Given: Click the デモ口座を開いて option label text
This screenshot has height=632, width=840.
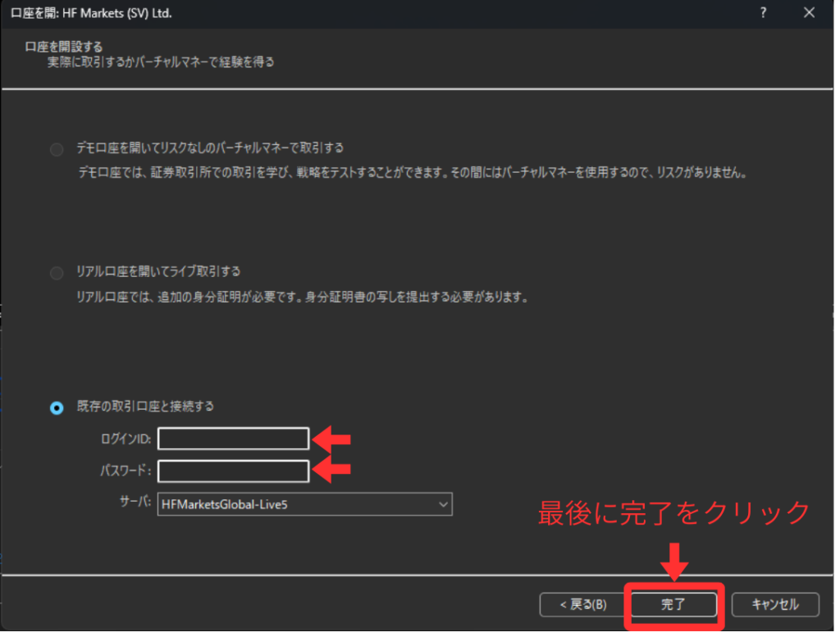Looking at the screenshot, I should pos(210,148).
